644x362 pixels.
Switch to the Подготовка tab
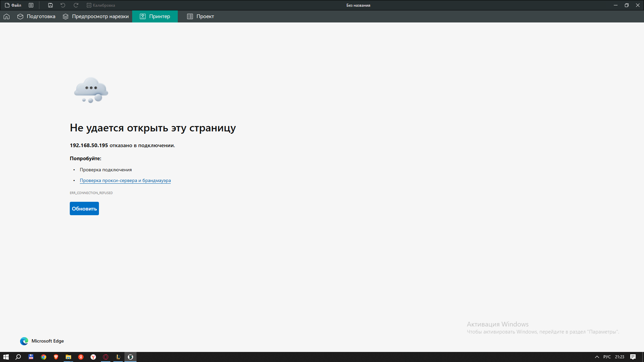(36, 16)
